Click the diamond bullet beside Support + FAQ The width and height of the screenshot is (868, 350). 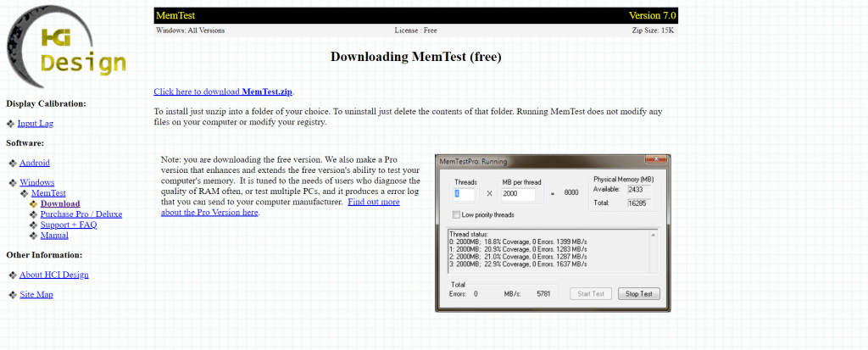coord(34,225)
